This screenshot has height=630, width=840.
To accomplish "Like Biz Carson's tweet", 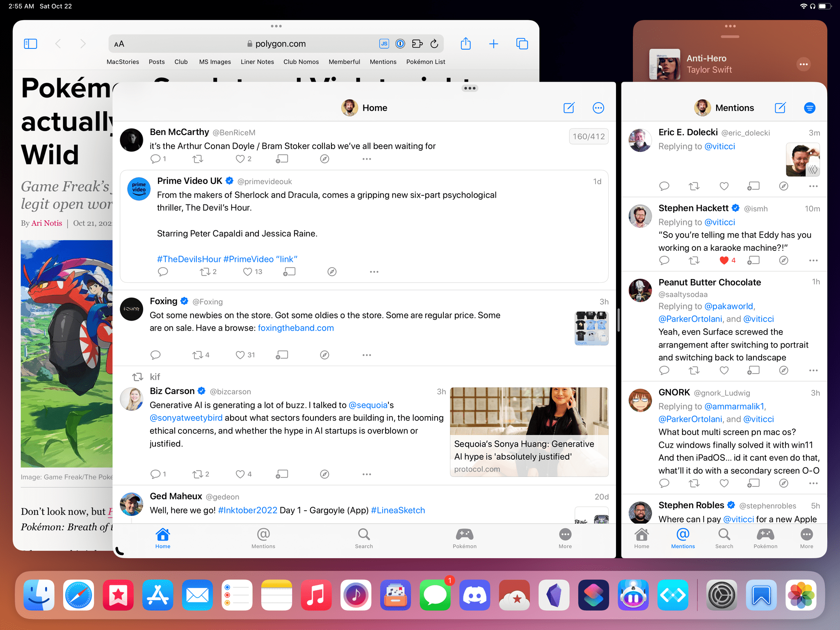I will pos(240,474).
